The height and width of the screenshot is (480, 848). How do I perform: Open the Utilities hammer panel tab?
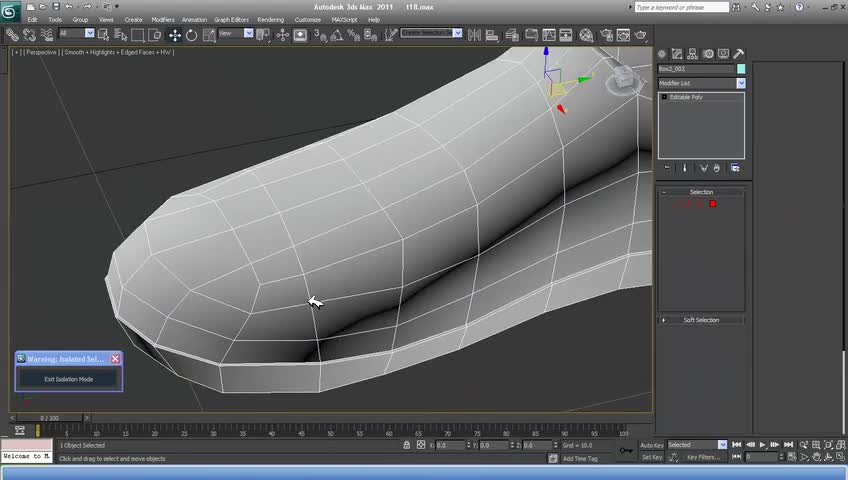pyautogui.click(x=738, y=54)
